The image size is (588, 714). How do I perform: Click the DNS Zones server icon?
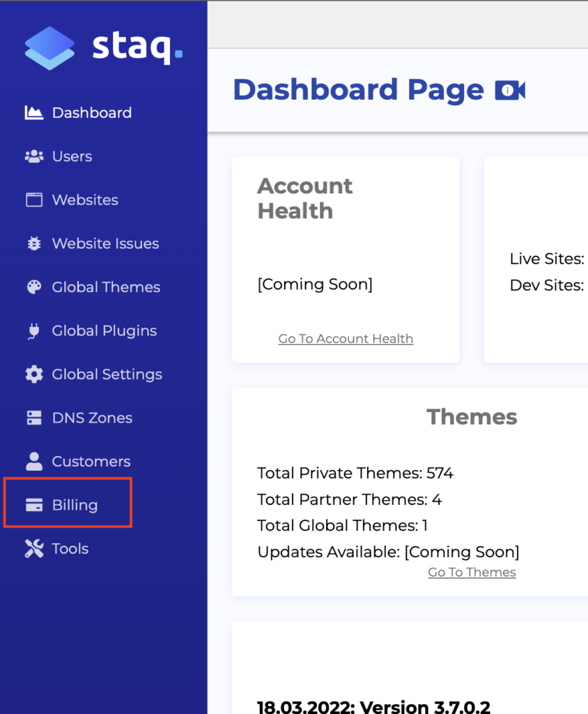(x=33, y=418)
